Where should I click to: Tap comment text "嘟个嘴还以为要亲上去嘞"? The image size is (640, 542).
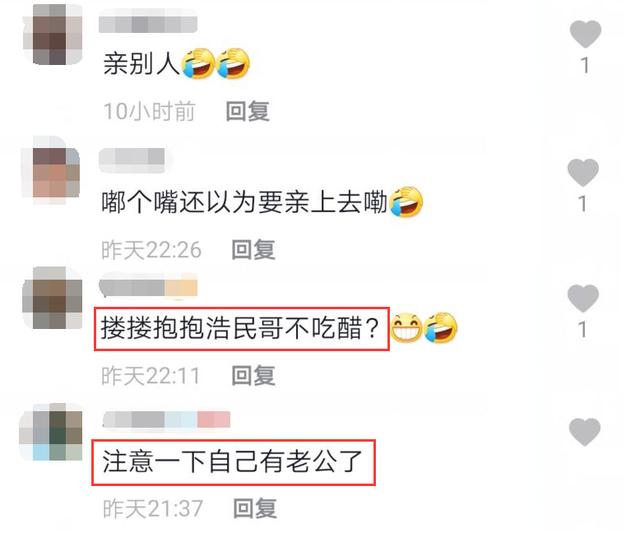[244, 202]
